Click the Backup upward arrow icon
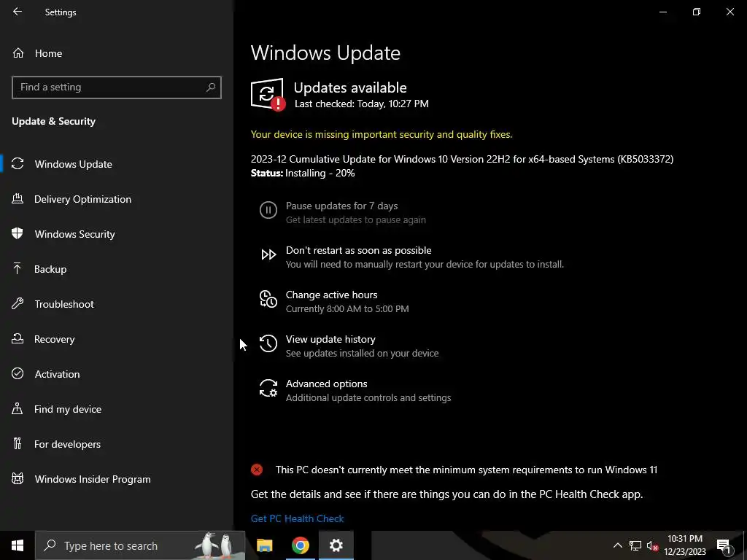Image resolution: width=747 pixels, height=560 pixels. pyautogui.click(x=18, y=268)
